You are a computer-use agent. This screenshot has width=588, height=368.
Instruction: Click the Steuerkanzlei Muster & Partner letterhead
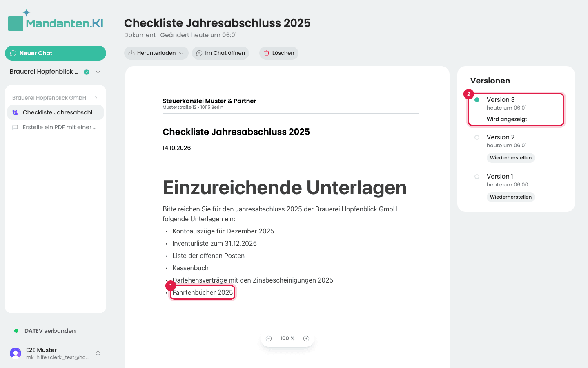click(209, 101)
